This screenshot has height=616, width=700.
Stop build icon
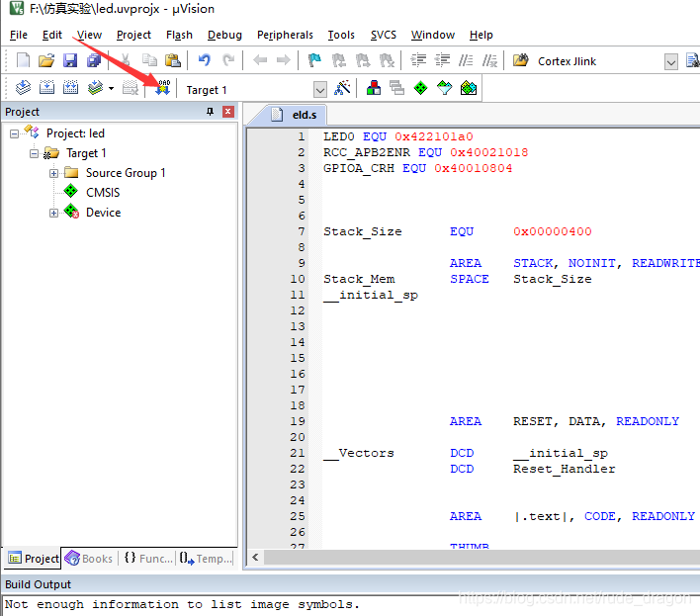click(x=131, y=88)
